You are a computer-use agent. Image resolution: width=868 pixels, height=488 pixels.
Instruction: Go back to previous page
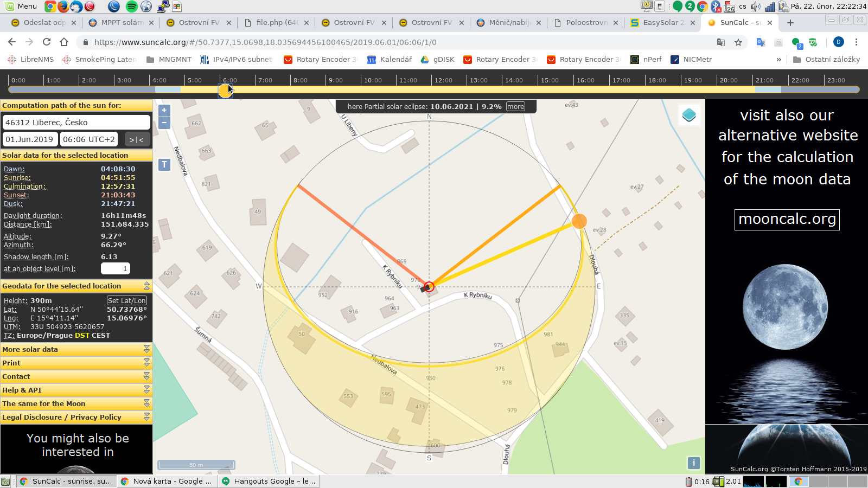coord(12,42)
